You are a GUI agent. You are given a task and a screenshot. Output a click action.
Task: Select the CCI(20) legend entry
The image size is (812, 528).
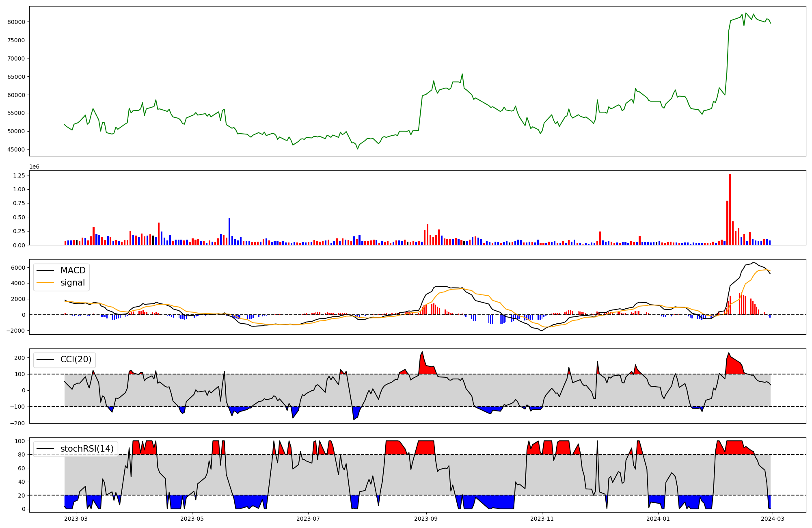(76, 359)
